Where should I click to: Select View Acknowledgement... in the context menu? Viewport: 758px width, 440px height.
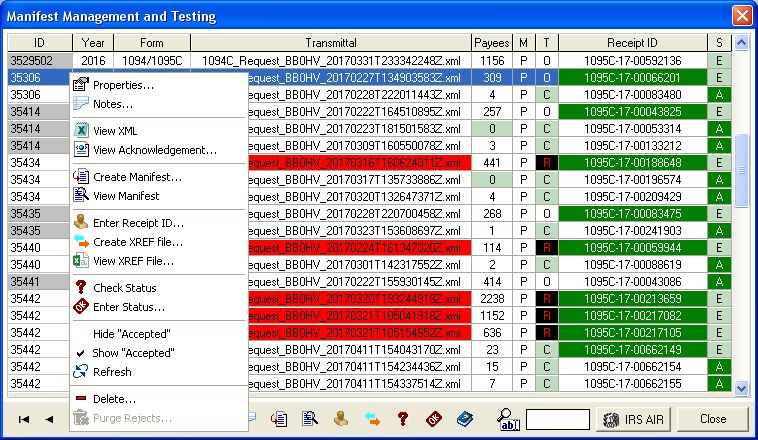(x=154, y=150)
